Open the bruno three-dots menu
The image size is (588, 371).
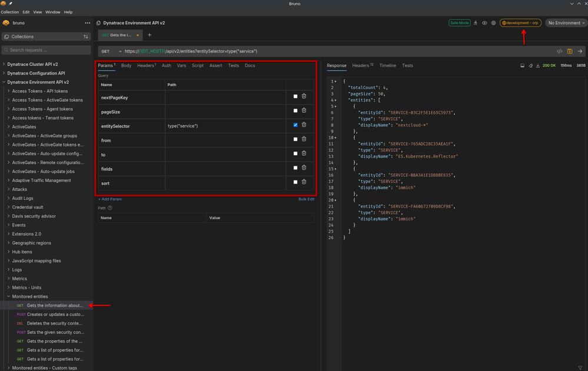coord(87,23)
